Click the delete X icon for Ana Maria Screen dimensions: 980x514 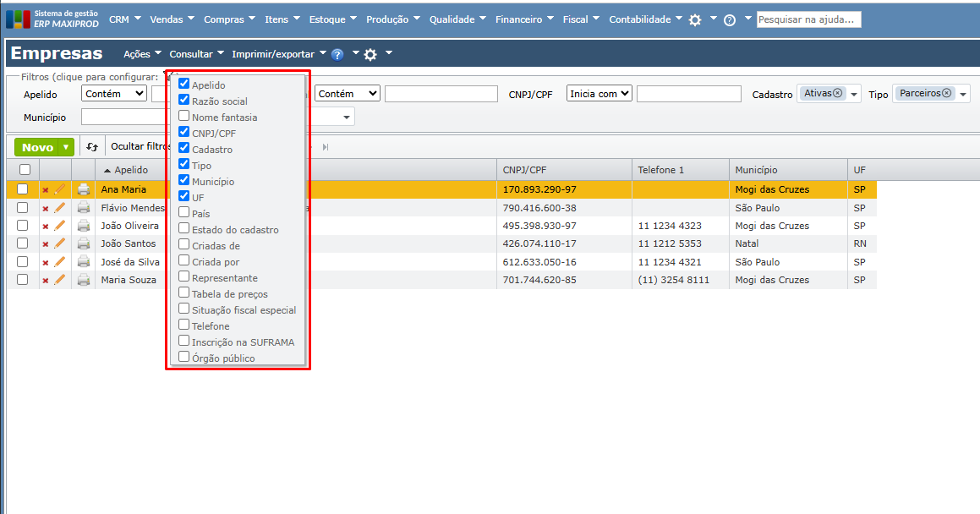tap(46, 190)
